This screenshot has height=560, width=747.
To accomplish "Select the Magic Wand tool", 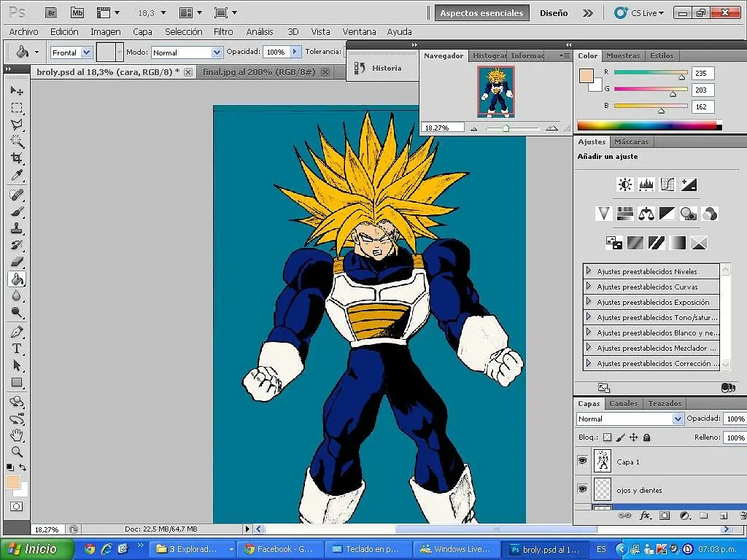I will pyautogui.click(x=17, y=141).
